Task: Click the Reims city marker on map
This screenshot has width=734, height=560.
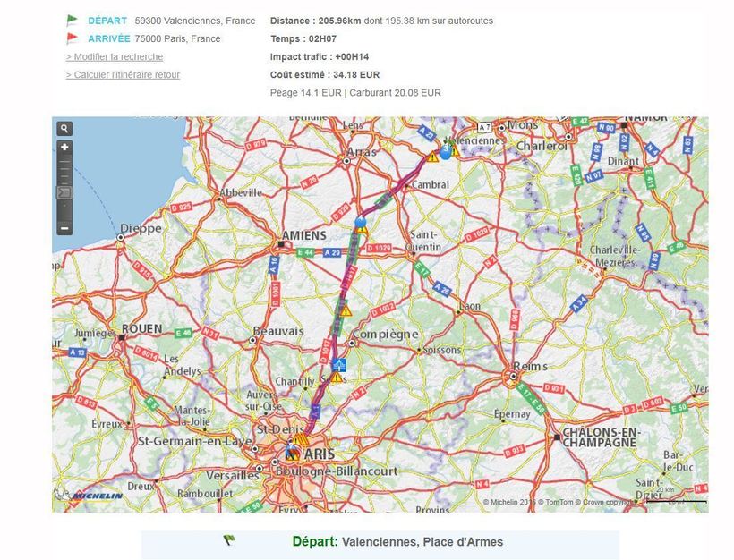Action: click(512, 377)
